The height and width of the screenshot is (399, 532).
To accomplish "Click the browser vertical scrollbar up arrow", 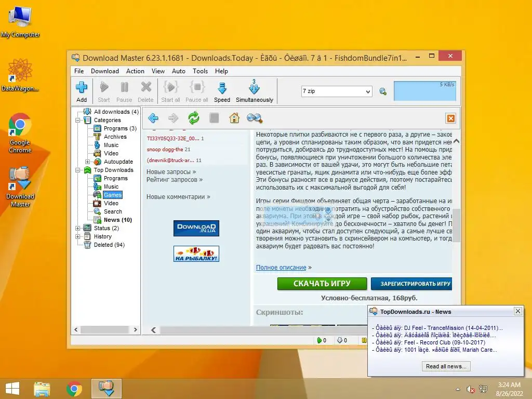I will tap(456, 141).
